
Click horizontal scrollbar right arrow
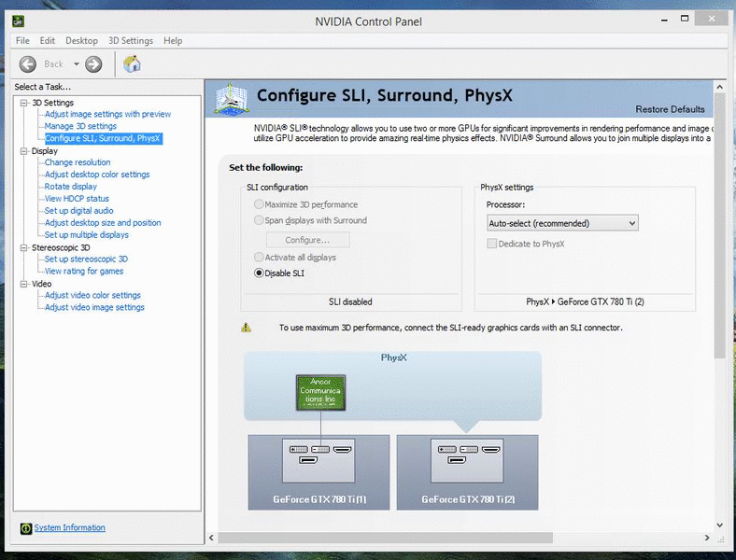707,538
